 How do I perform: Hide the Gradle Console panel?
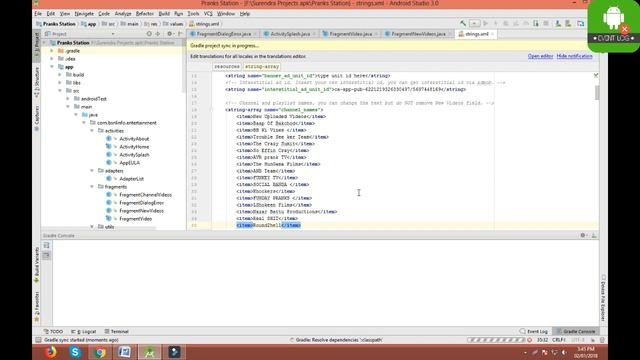click(594, 236)
